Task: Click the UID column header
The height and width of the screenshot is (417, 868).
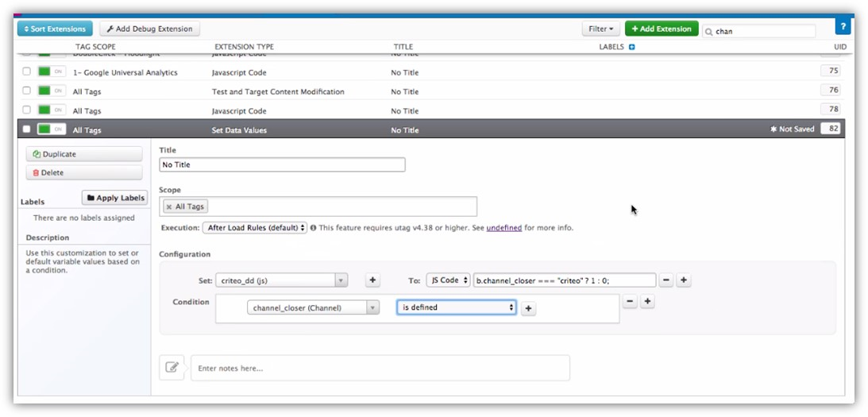Action: [x=840, y=47]
